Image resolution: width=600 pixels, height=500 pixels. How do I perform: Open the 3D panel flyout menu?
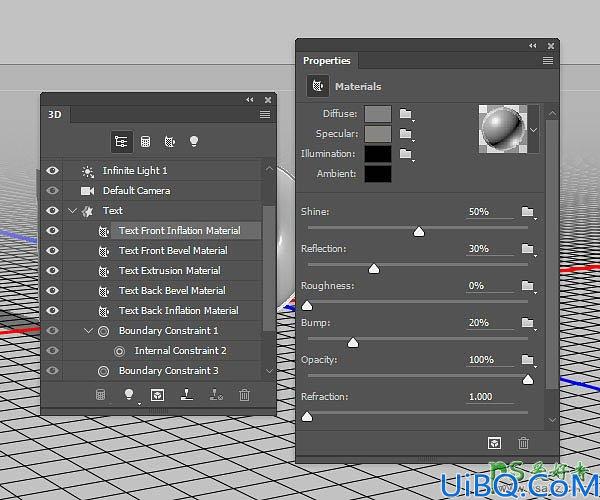[x=265, y=114]
